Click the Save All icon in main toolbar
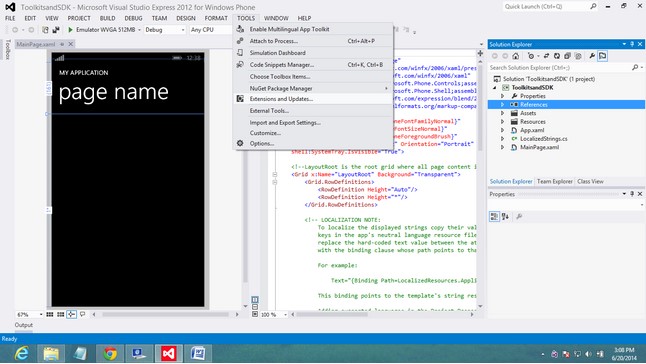 pos(56,30)
